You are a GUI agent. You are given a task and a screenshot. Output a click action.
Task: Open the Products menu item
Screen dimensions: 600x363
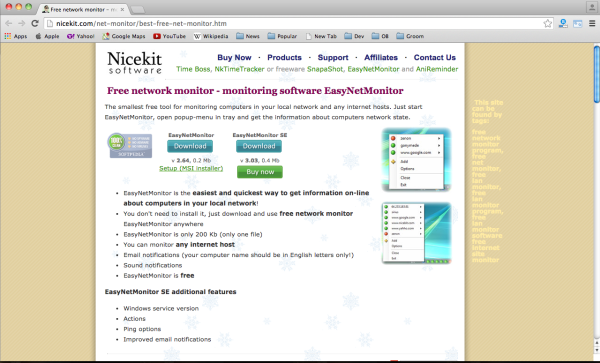pos(284,57)
